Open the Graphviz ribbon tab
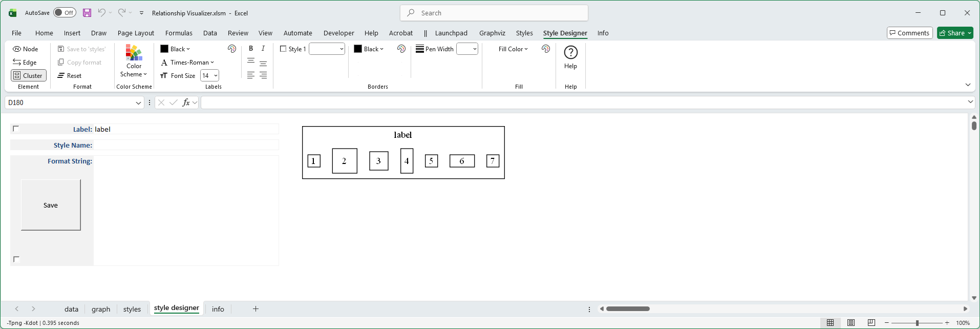980x329 pixels. pyautogui.click(x=492, y=33)
